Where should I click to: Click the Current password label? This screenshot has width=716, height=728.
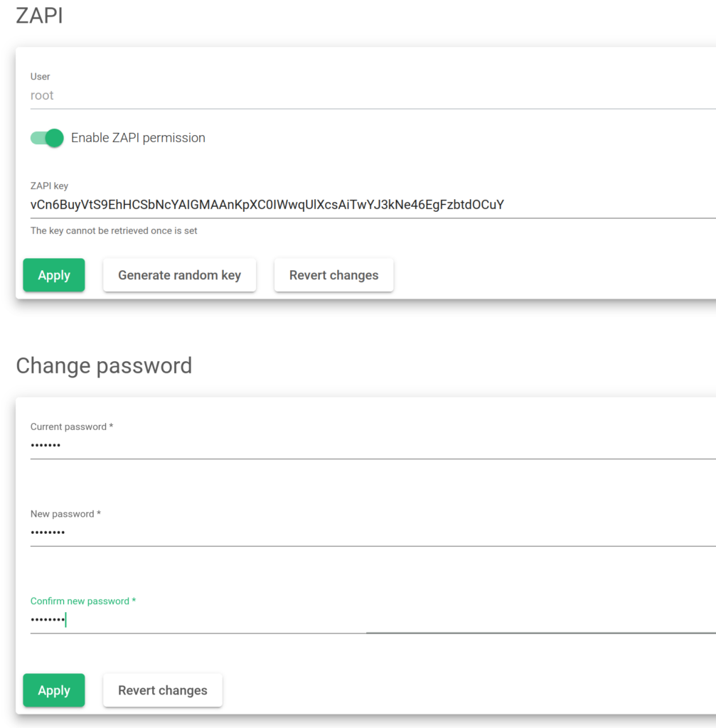(x=72, y=427)
